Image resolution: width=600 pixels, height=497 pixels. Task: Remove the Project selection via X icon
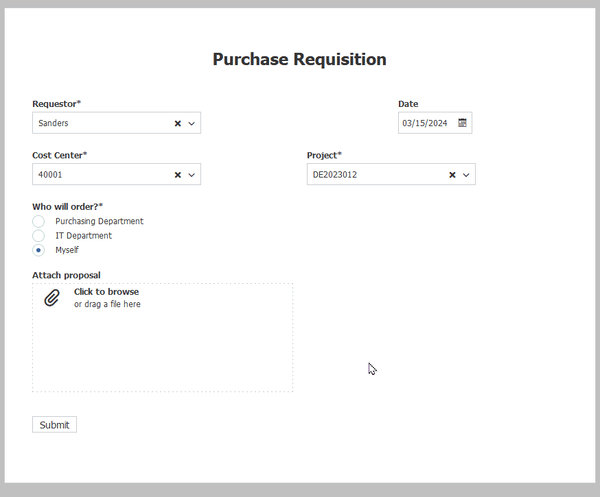click(452, 175)
